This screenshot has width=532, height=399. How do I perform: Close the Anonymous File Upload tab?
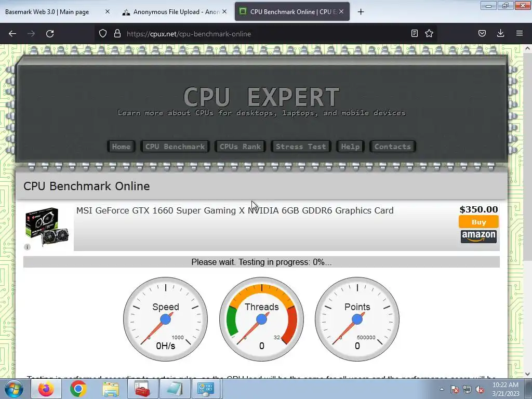pos(224,11)
